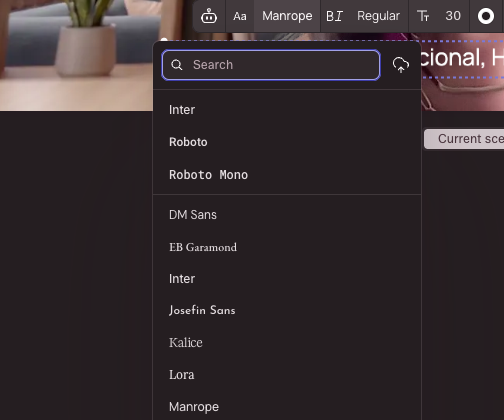Open the Regular font weight dropdown

click(378, 16)
